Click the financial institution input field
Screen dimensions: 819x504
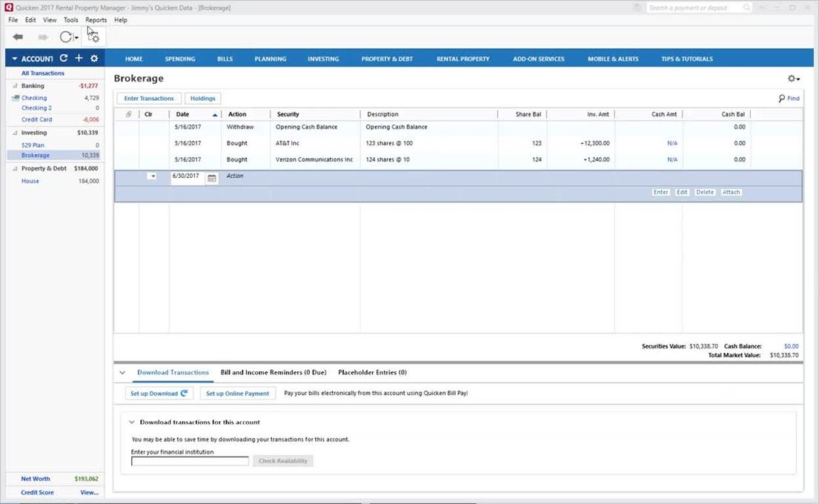(190, 461)
